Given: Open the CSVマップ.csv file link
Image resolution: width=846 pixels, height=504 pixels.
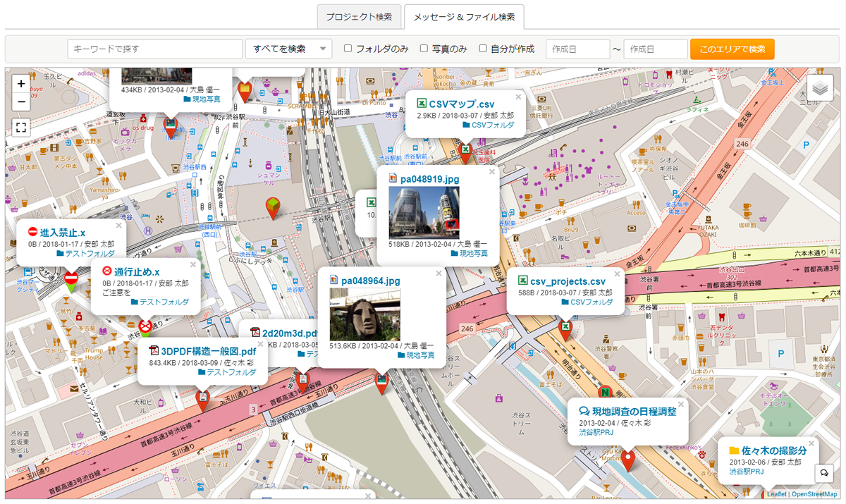Looking at the screenshot, I should pos(461,104).
